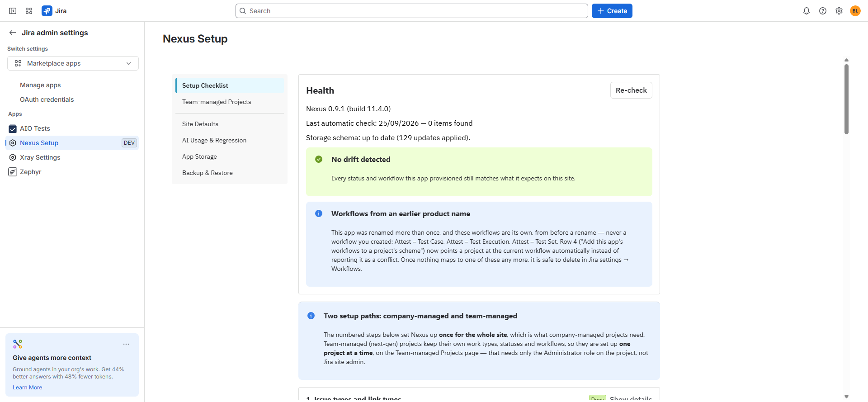Viewport: 868px width, 402px height.
Task: Click the 'Last automatic check: 25/09/2026' line
Action: click(x=389, y=123)
